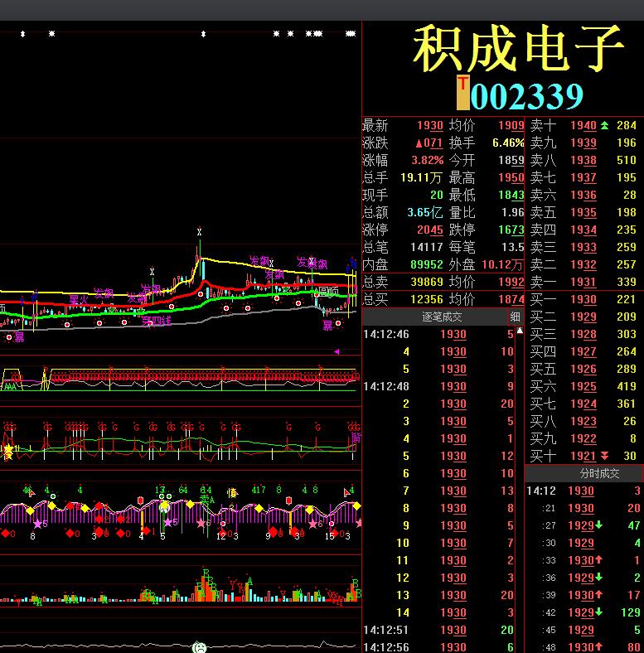
Task: Select the 买三 1928 order row
Action: click(583, 335)
